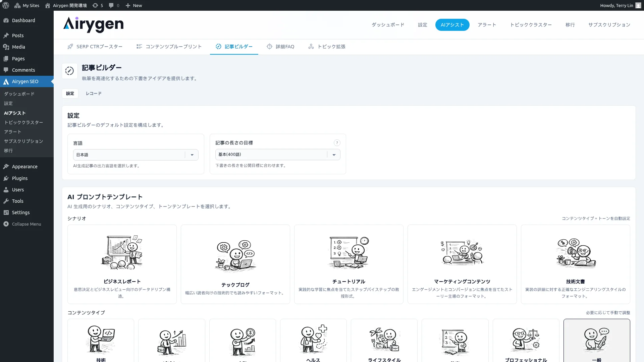This screenshot has width=644, height=362.
Task: Open Pages via its sidebar icon
Action: pos(6,59)
